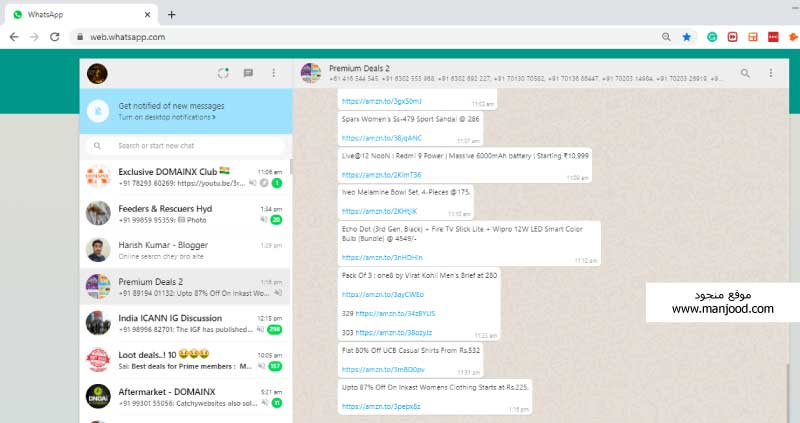Select the WhatsApp browser tab
The height and width of the screenshot is (423, 800).
pos(82,15)
